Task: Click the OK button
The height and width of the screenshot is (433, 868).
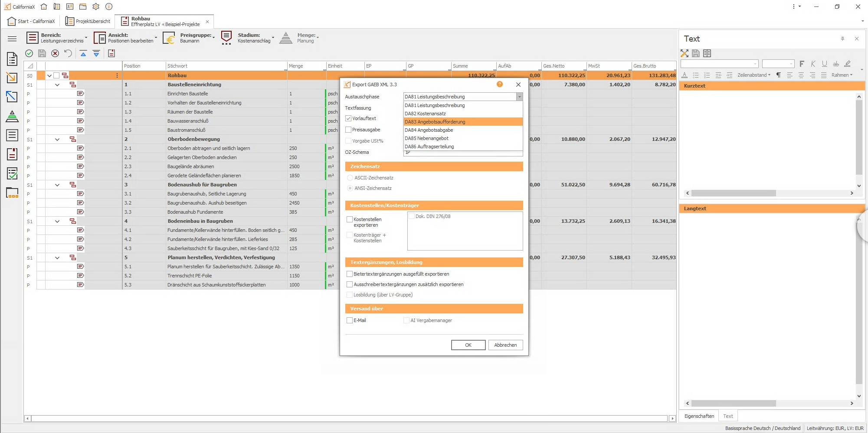Action: [x=468, y=345]
